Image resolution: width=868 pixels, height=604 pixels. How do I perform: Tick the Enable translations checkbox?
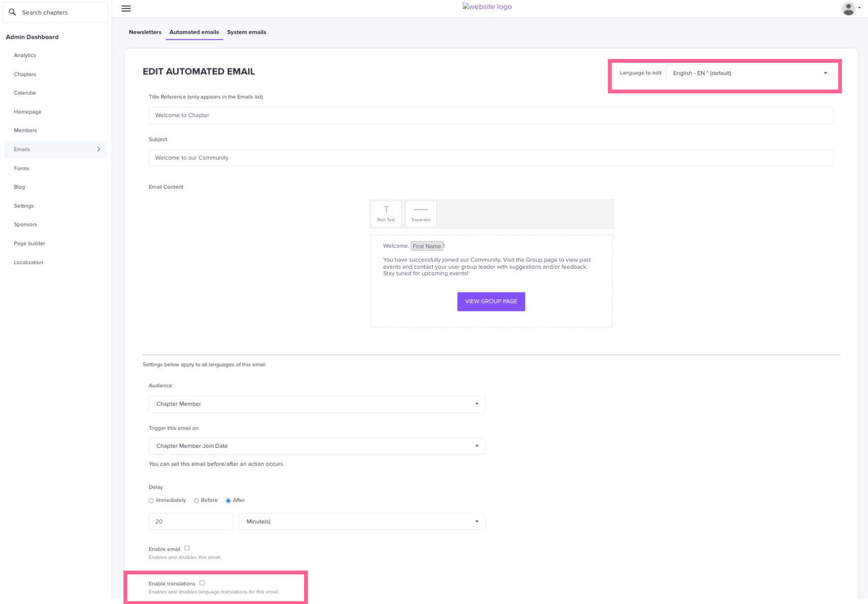coord(202,583)
